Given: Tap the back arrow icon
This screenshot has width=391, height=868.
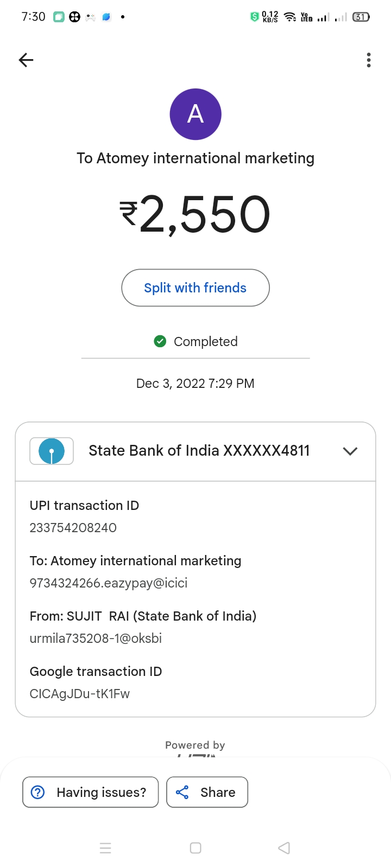Looking at the screenshot, I should (26, 60).
